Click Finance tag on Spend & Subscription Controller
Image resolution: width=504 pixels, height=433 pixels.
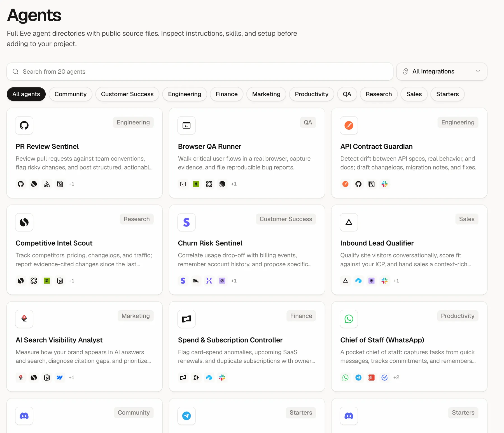(301, 316)
